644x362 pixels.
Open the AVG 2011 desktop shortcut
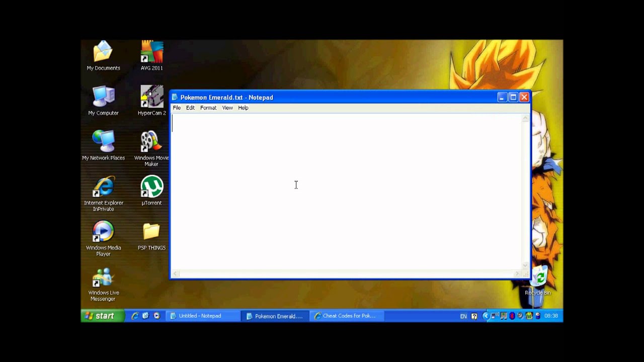point(151,55)
